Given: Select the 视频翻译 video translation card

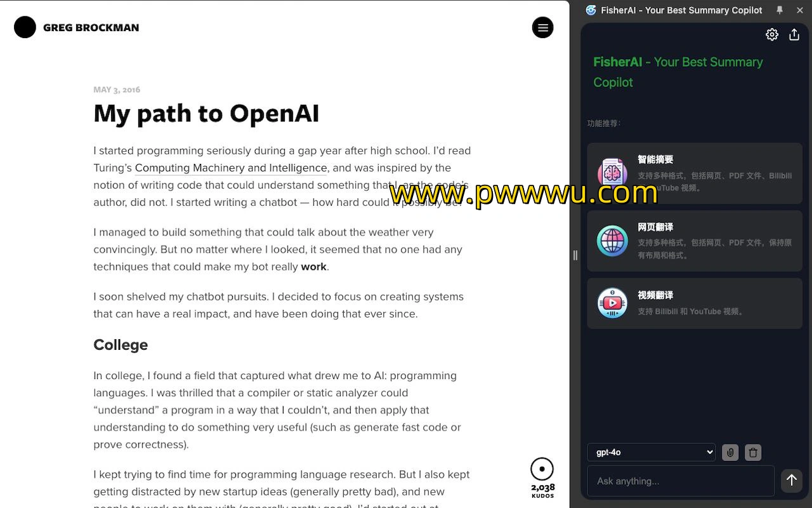Looking at the screenshot, I should [x=695, y=303].
